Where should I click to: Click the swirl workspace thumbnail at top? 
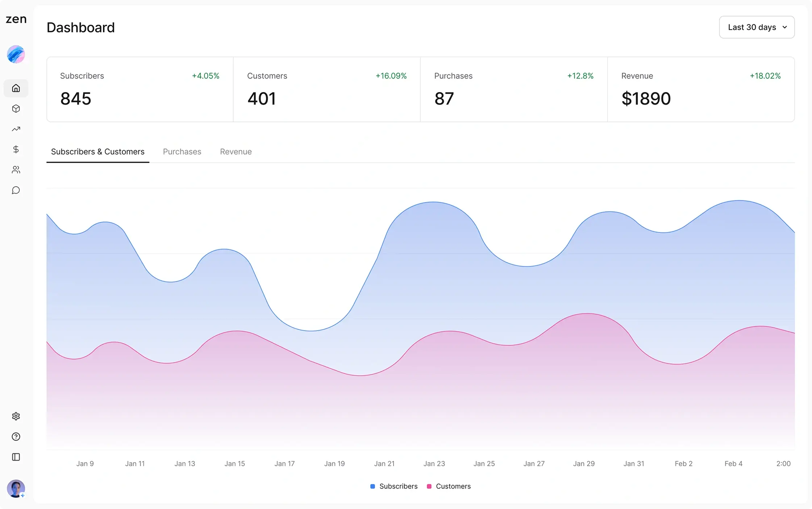point(16,54)
